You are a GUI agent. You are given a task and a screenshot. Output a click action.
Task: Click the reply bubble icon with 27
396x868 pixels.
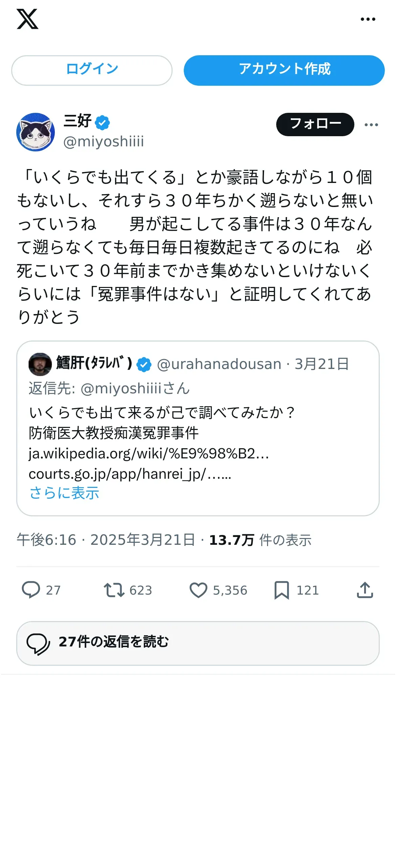pyautogui.click(x=31, y=590)
